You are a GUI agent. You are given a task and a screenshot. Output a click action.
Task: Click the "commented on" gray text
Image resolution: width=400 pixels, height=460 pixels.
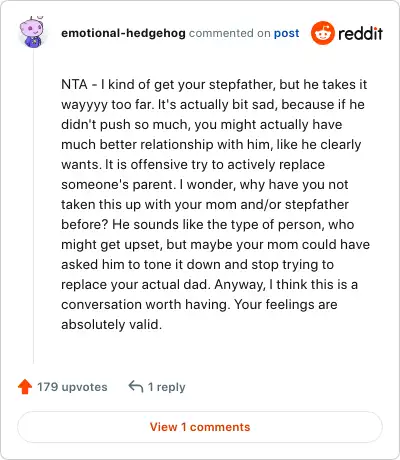[x=229, y=33]
